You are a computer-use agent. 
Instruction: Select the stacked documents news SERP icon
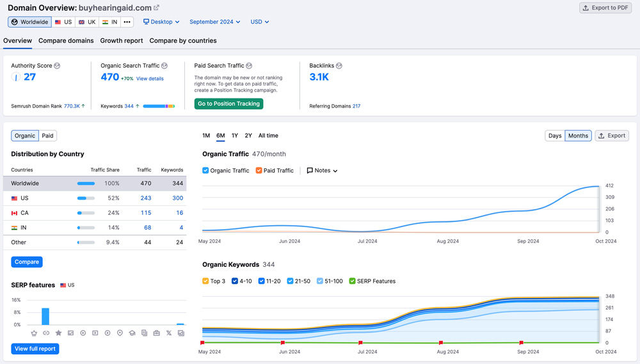(x=144, y=333)
